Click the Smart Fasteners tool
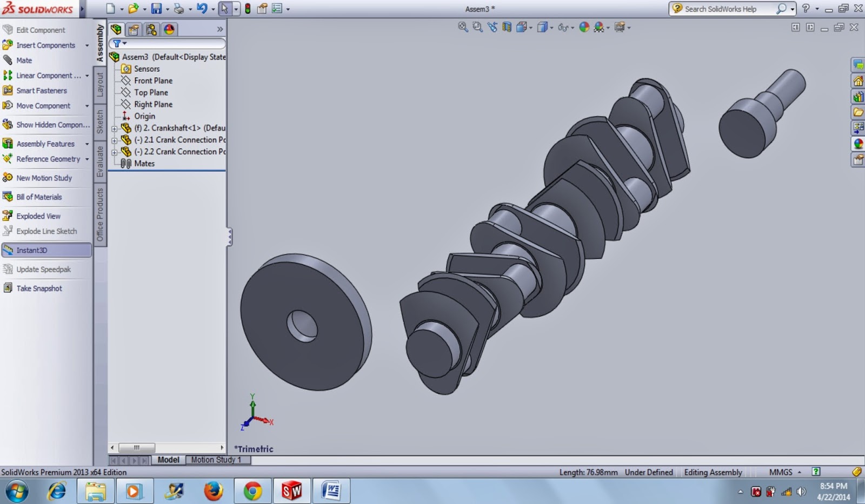 pyautogui.click(x=35, y=91)
